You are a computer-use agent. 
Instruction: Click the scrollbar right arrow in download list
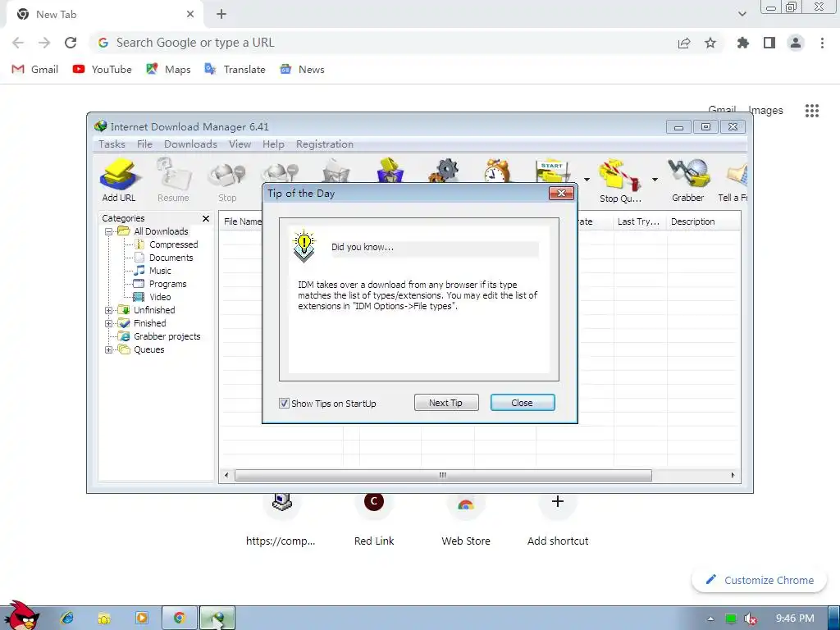(733, 475)
